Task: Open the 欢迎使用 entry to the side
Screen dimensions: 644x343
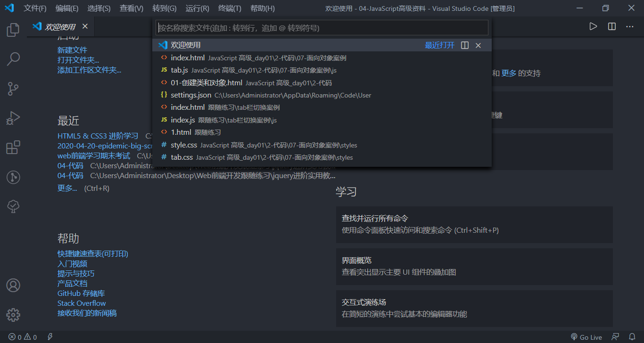Action: [x=465, y=45]
